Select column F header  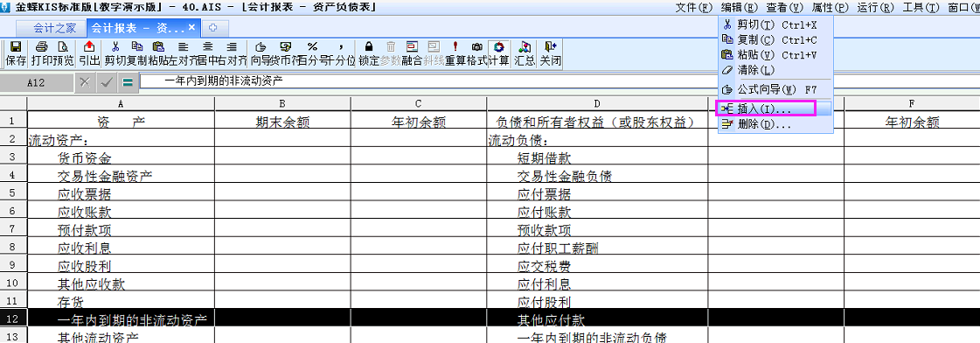(913, 103)
